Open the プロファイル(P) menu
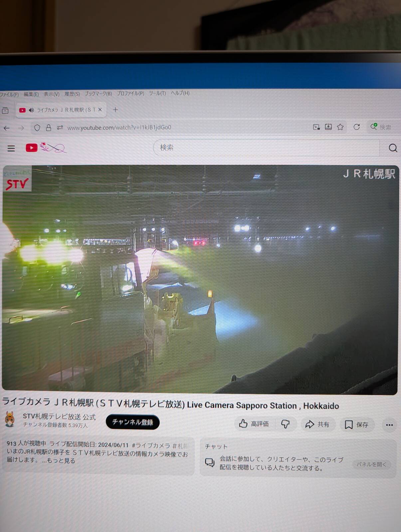 [x=130, y=93]
